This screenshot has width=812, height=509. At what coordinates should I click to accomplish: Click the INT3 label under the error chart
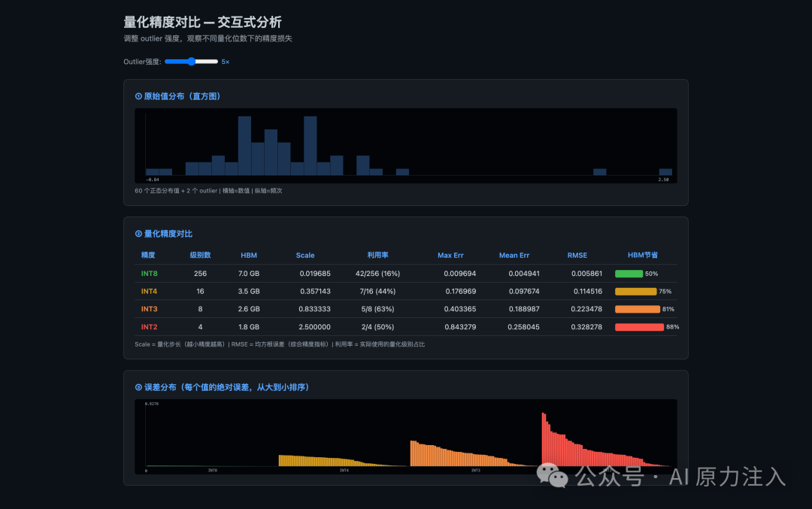click(x=475, y=471)
